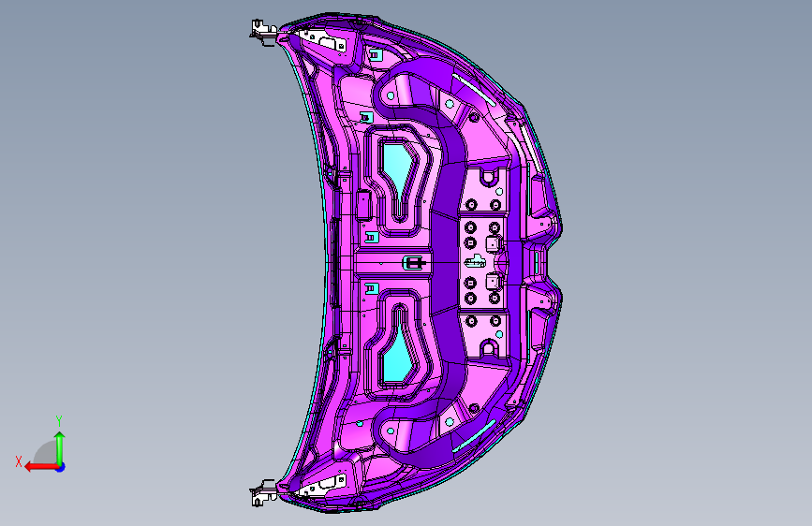Click the blue Z axis dot on triad
This screenshot has height=526, width=812.
pyautogui.click(x=61, y=467)
